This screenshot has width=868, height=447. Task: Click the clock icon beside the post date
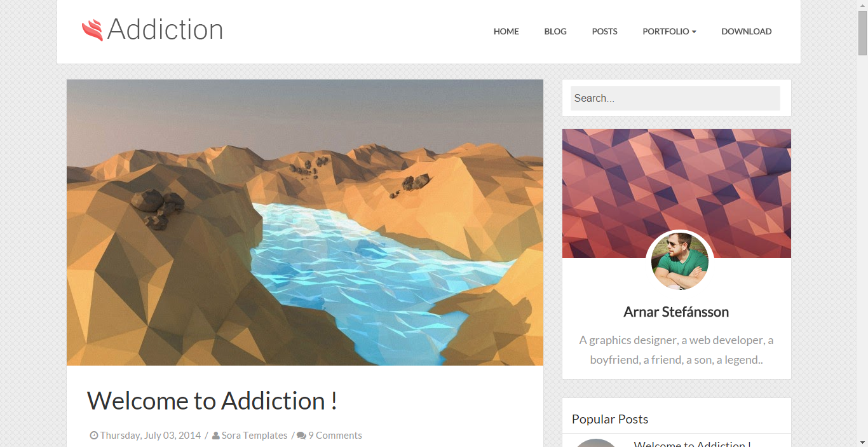click(94, 436)
